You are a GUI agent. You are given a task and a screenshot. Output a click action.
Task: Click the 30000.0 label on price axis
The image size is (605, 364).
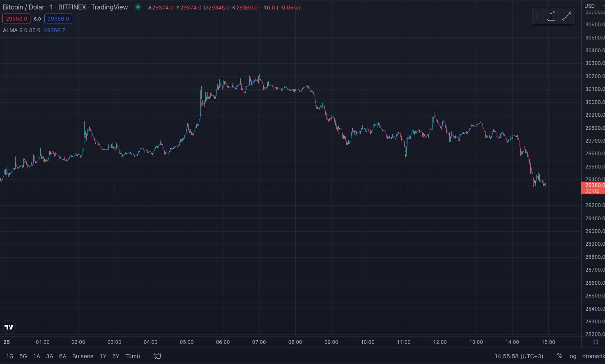coord(595,102)
